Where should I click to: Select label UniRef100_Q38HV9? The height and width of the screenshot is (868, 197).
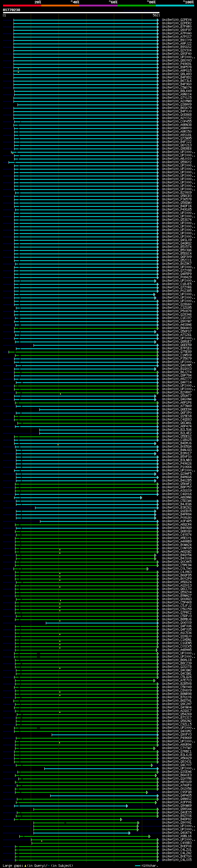tap(177, 104)
